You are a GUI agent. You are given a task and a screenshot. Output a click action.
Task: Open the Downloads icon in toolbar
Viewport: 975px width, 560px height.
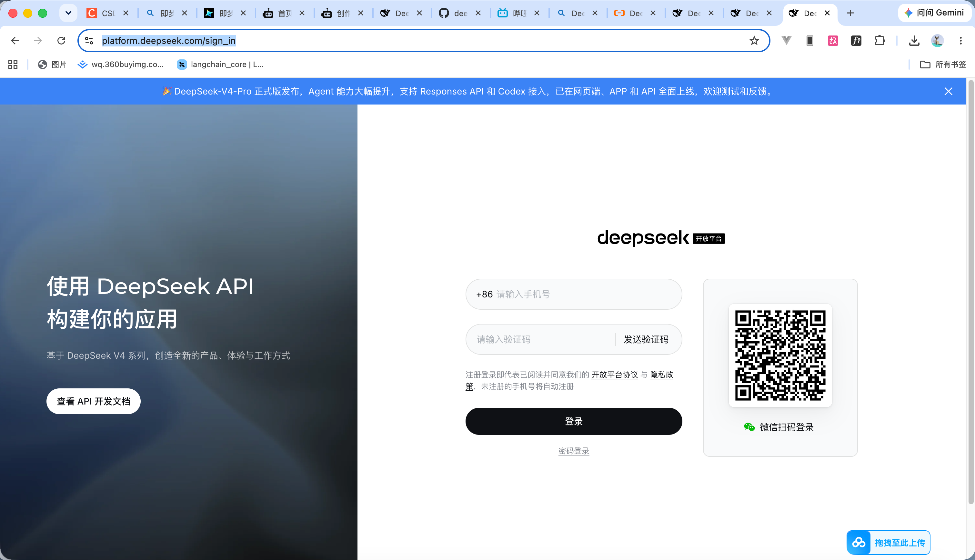[x=914, y=41]
